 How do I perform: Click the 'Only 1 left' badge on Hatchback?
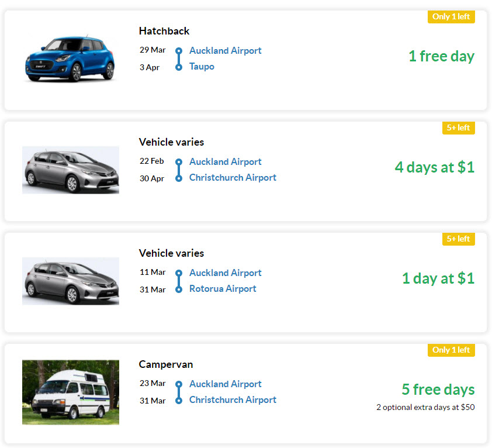(451, 16)
